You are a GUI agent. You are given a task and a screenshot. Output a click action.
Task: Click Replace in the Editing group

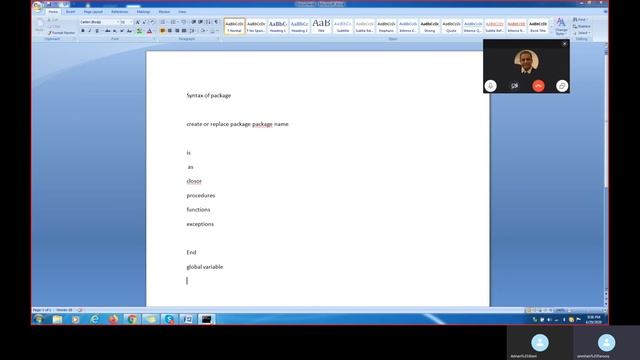coord(582,26)
